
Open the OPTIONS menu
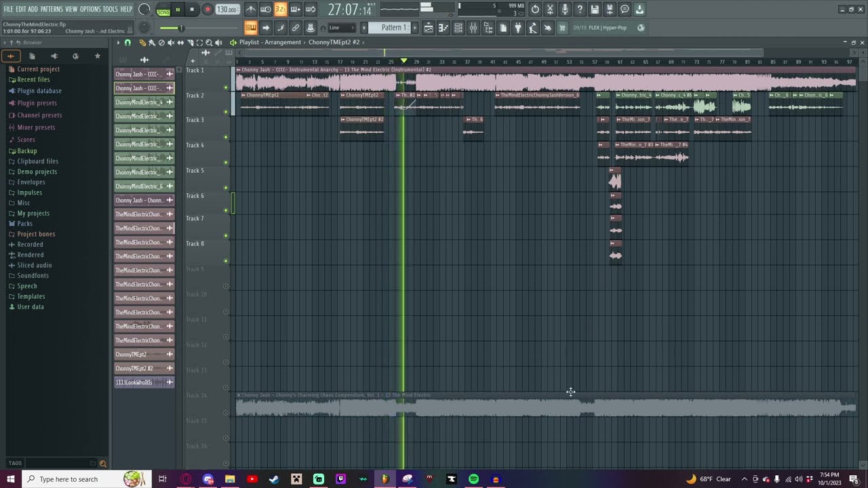click(90, 9)
